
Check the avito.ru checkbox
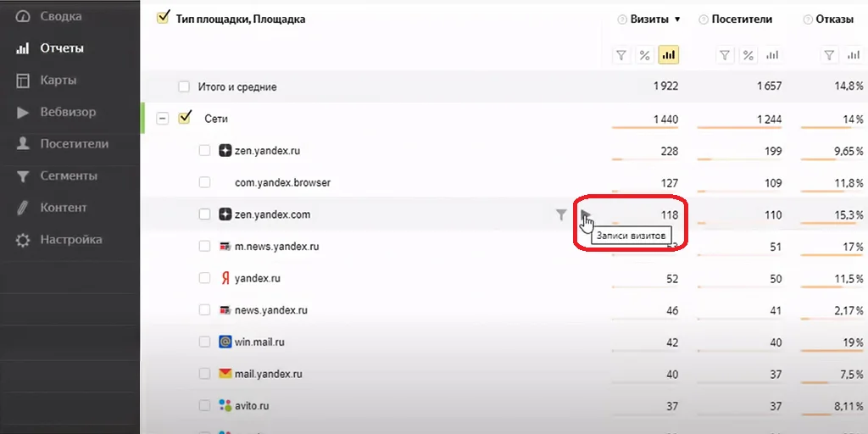click(x=205, y=406)
